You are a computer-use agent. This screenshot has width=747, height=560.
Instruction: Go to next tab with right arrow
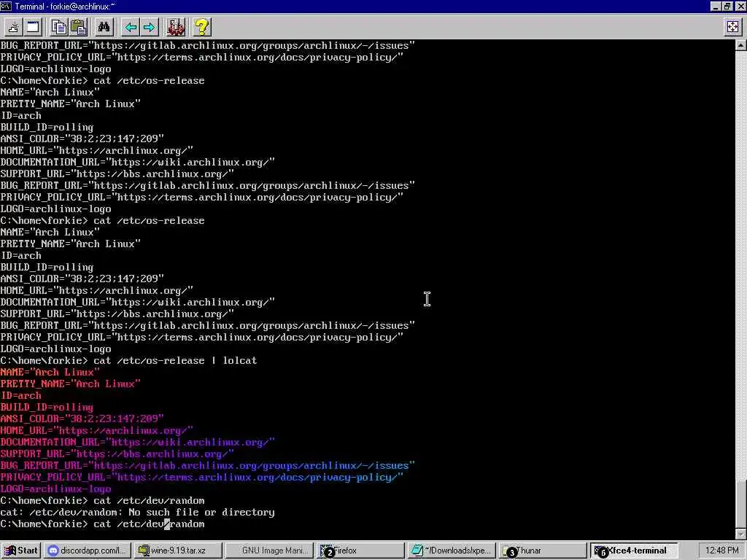pyautogui.click(x=149, y=27)
